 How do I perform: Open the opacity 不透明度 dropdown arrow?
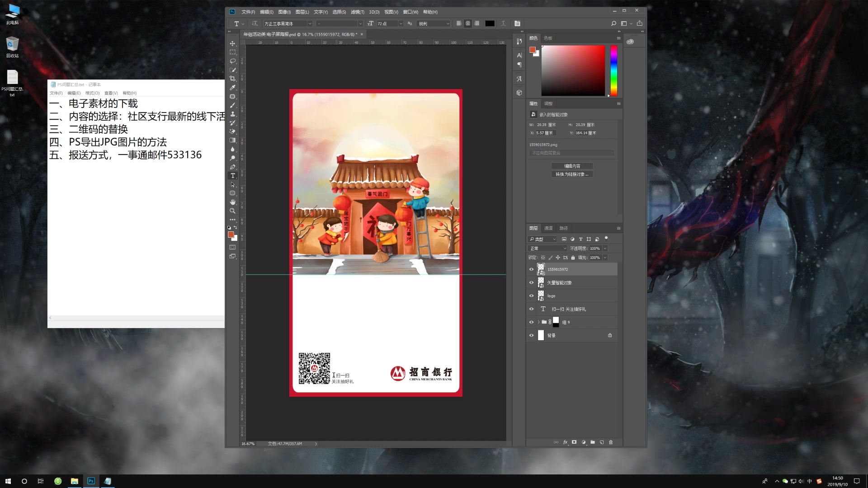pos(605,249)
